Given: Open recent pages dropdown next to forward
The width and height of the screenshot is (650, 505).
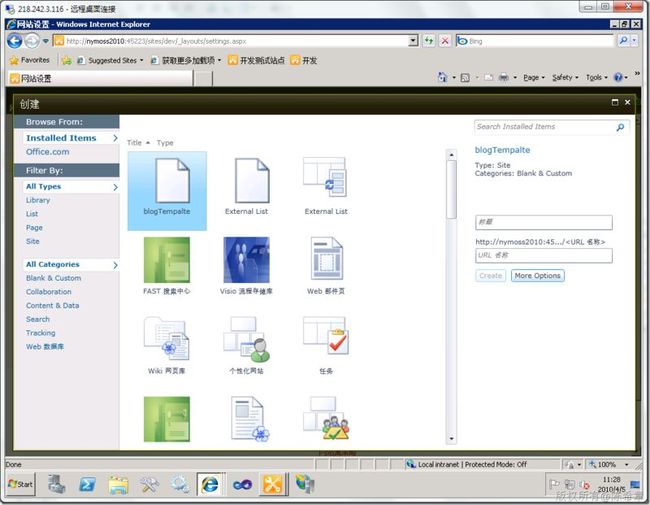Looking at the screenshot, I should tap(46, 41).
